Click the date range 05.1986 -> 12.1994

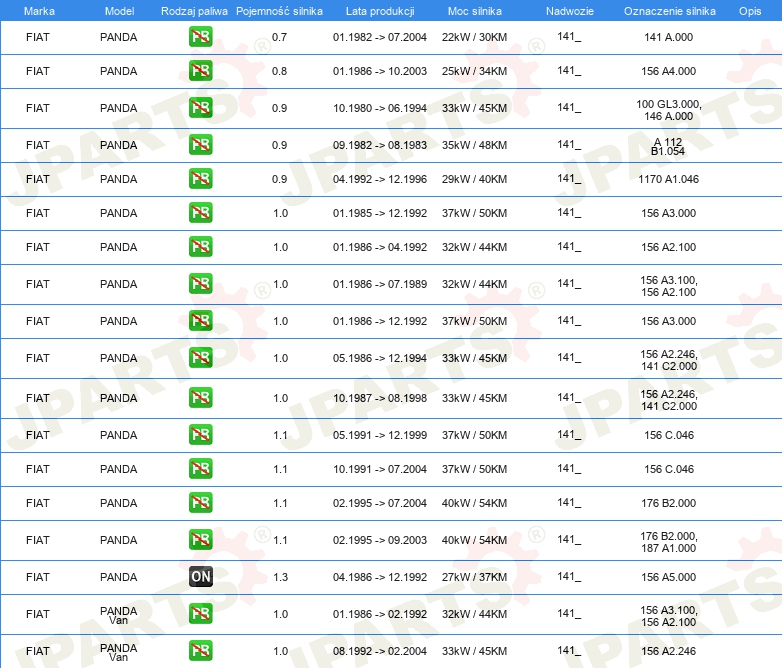[x=380, y=358]
